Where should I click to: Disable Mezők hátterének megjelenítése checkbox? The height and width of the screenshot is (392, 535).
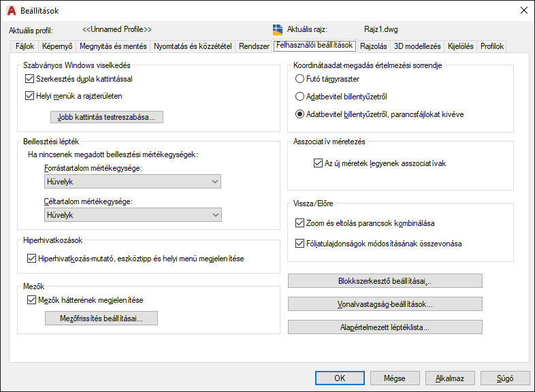click(31, 300)
